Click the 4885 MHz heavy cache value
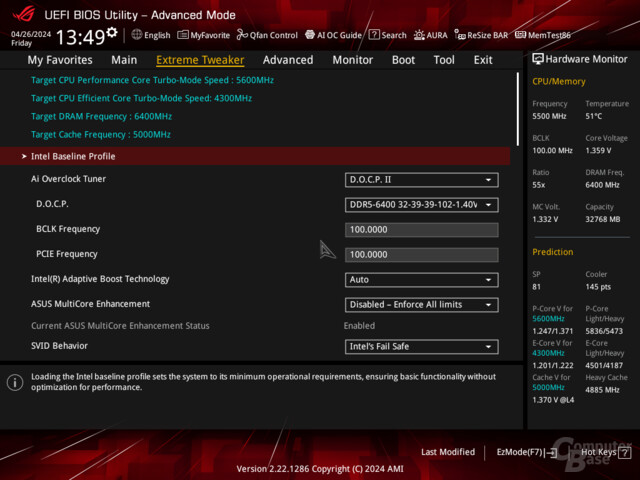Screen dimensions: 640x480 tap(602, 390)
